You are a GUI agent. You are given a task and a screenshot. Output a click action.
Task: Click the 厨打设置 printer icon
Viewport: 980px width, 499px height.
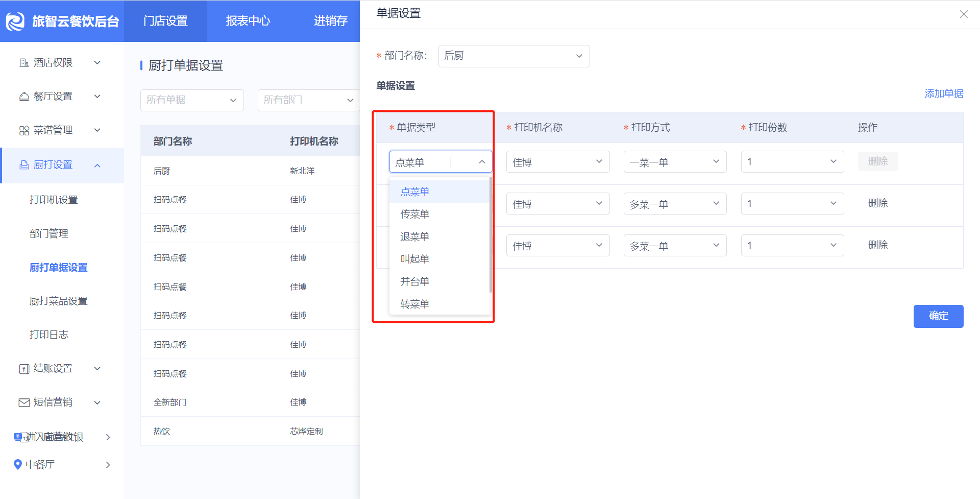[24, 165]
